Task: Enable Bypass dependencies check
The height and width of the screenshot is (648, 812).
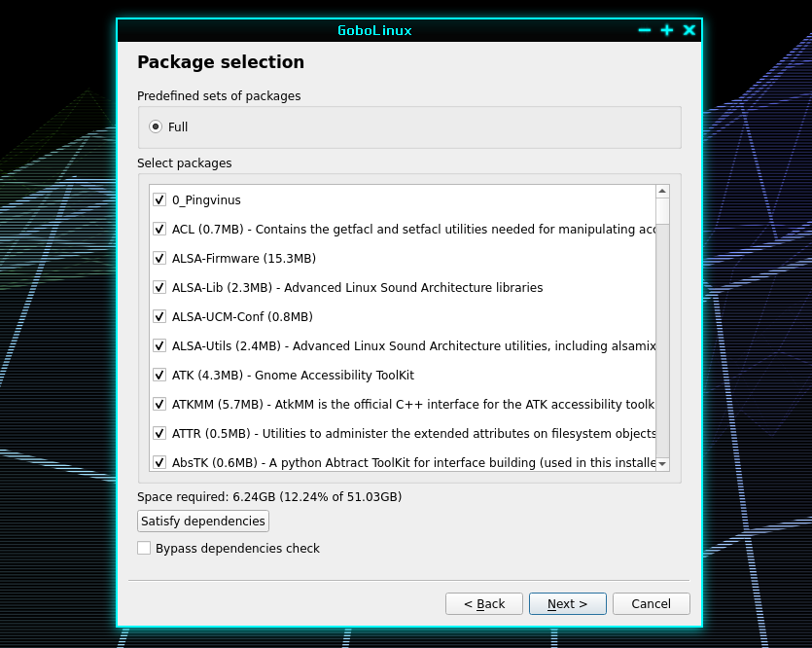Action: [x=144, y=548]
